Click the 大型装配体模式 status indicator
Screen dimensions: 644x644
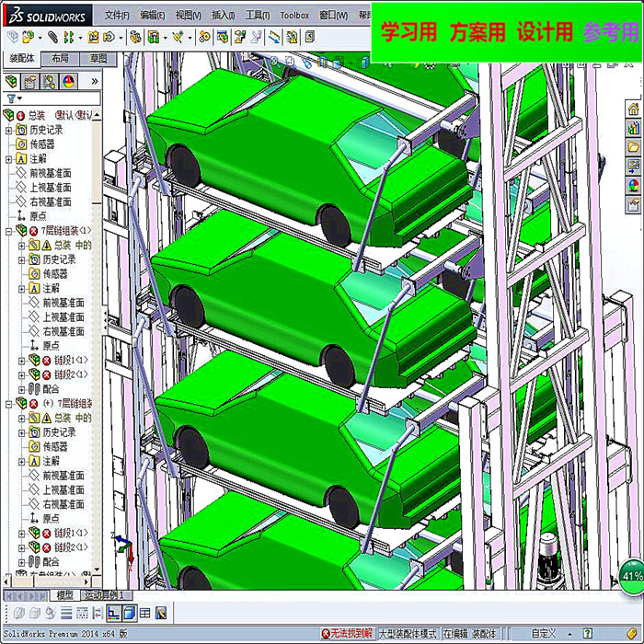coord(408,634)
